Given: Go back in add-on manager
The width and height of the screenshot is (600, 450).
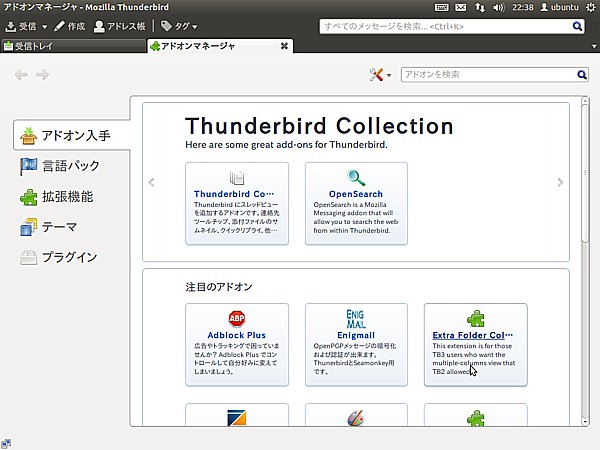Looking at the screenshot, I should click(x=21, y=75).
